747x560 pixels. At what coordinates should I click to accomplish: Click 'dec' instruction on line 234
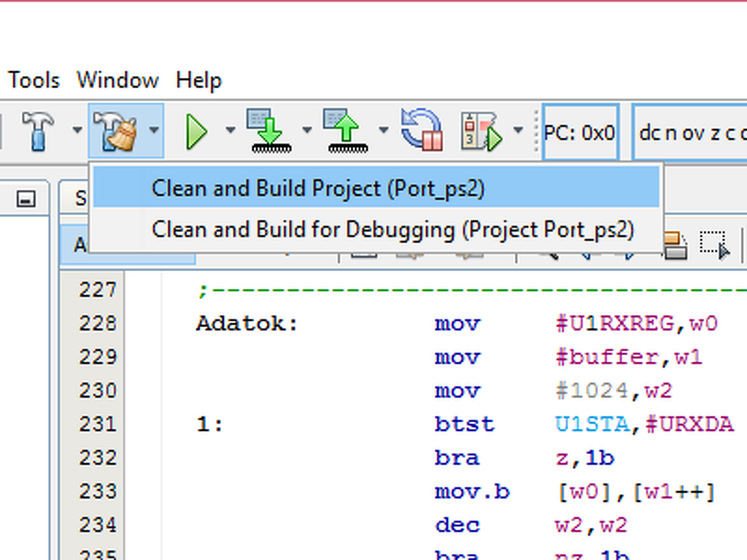coord(457,526)
